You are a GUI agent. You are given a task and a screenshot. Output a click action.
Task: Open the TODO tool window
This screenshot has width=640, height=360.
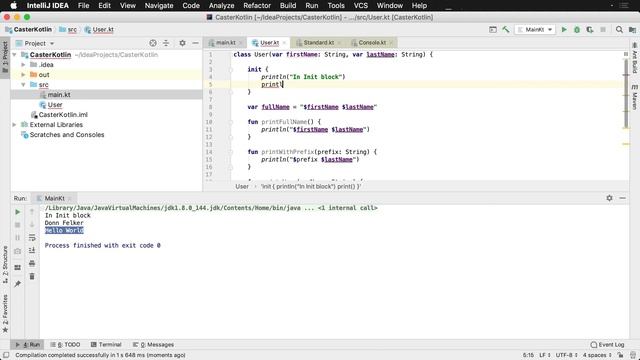click(x=65, y=344)
